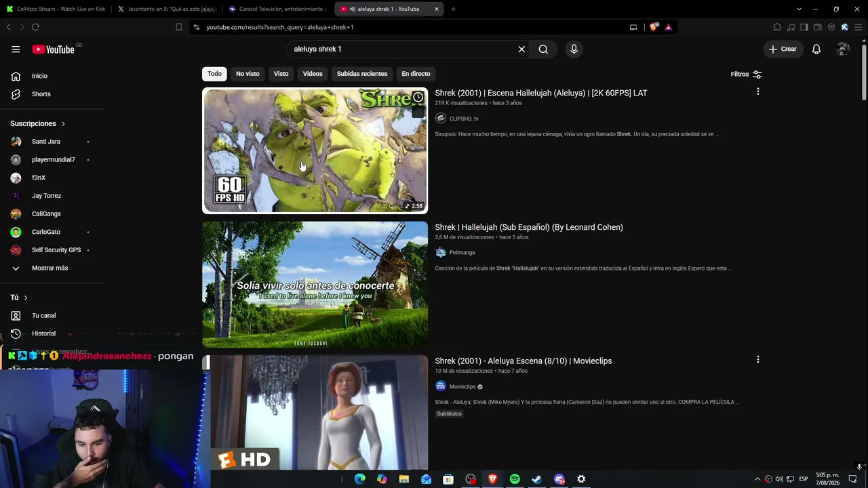The height and width of the screenshot is (488, 868).
Task: Open the Brave VPN shield icon
Action: [x=831, y=27]
